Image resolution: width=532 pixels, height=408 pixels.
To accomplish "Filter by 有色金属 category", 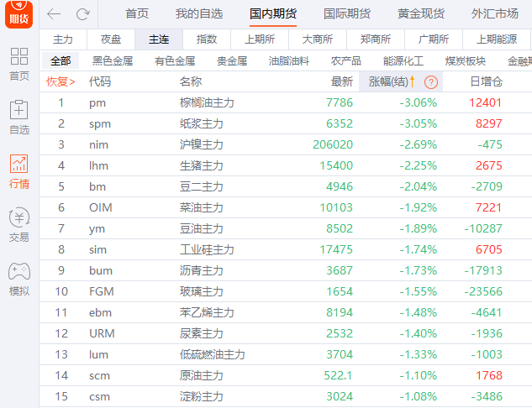I will 175,60.
